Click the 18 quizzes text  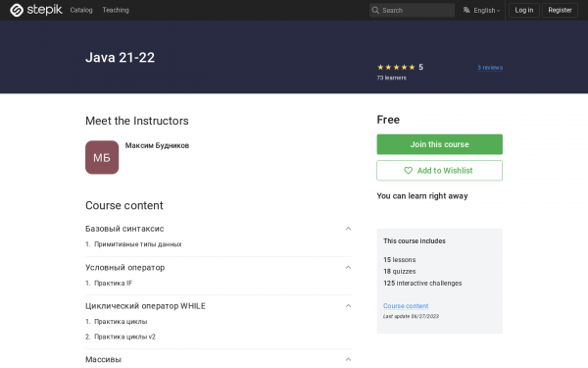pos(400,272)
